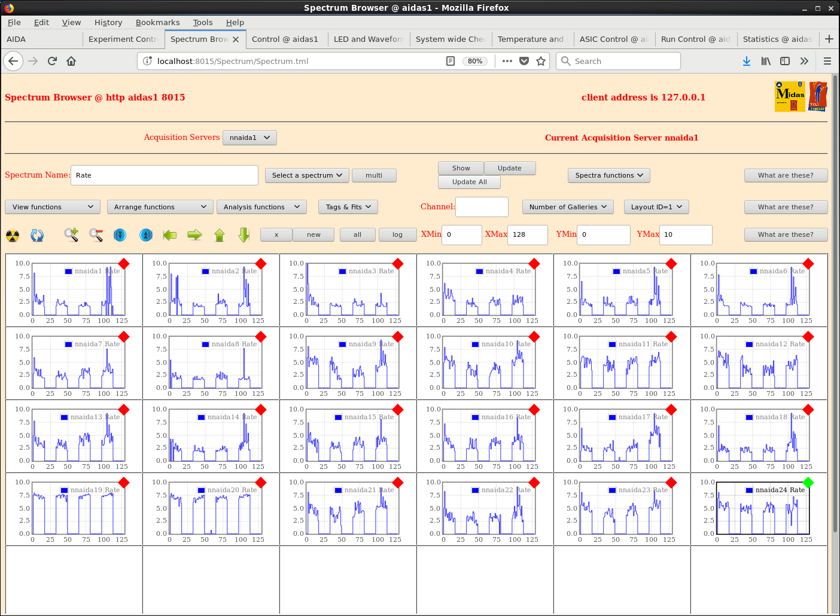Click the green up arrow icon

pyautogui.click(x=220, y=235)
